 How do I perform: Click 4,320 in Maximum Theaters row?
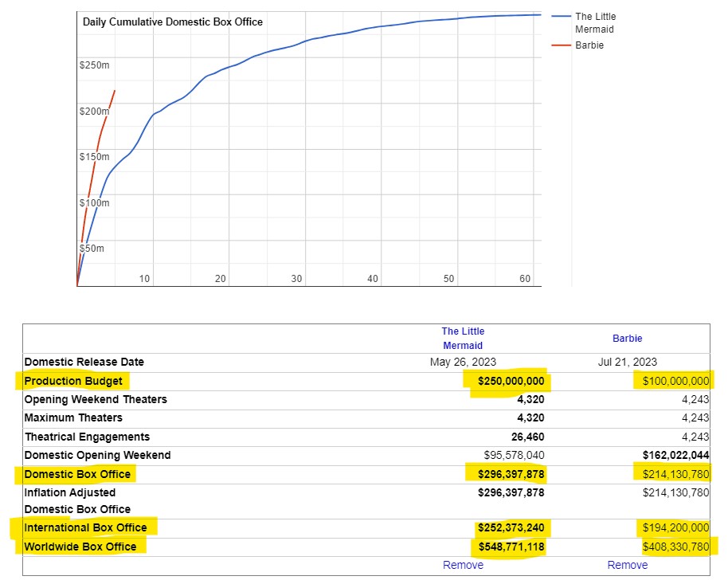(530, 417)
